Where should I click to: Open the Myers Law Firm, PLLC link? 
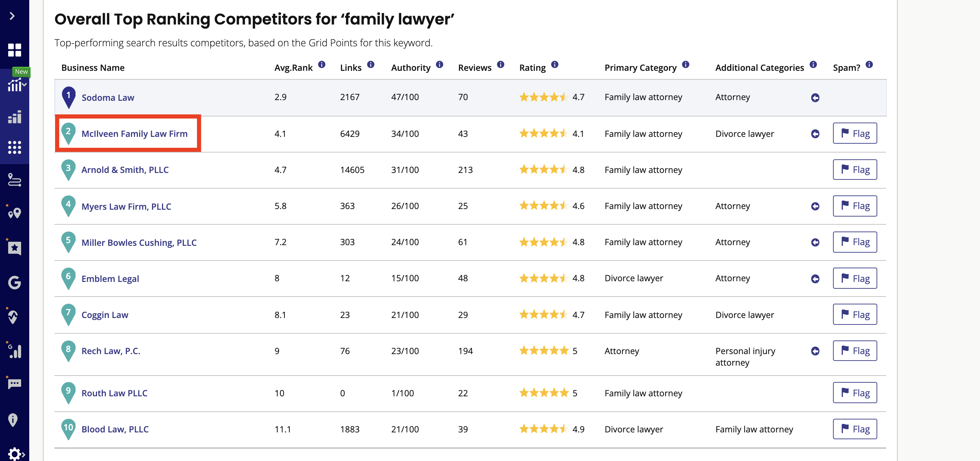coord(126,206)
